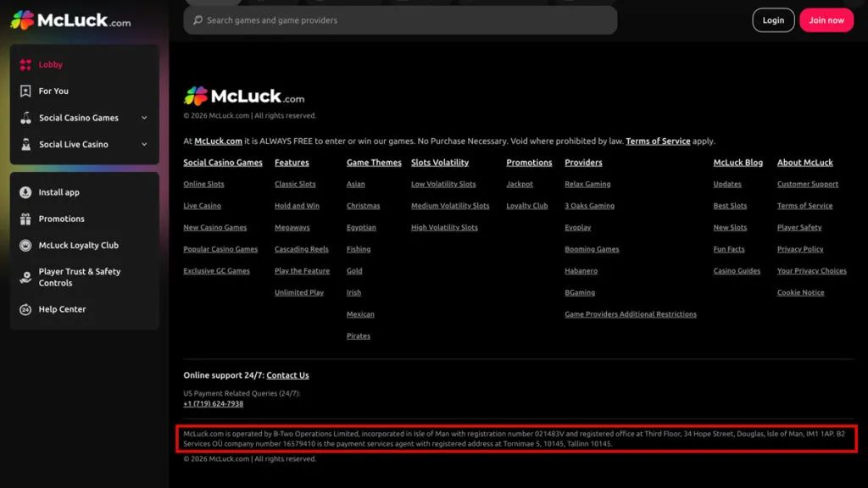
Task: Open Medium Volatility Slots link
Action: point(450,206)
